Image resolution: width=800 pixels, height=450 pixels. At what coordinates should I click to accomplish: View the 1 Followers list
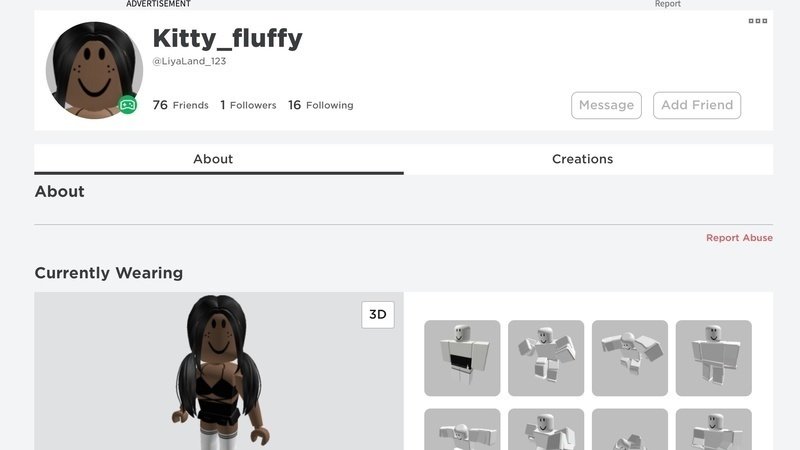[248, 105]
